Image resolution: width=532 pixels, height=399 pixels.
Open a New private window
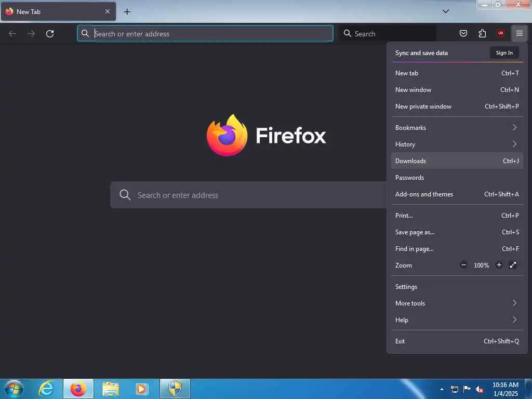click(457, 106)
